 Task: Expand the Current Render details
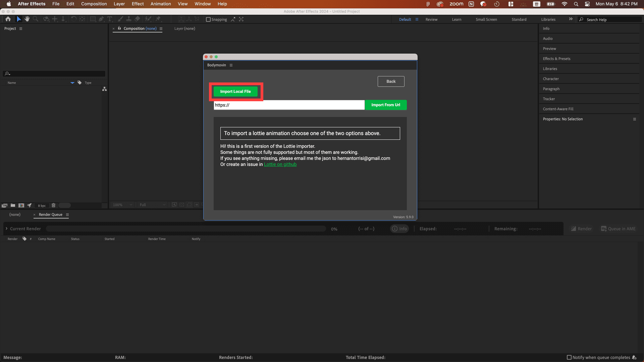(6, 229)
